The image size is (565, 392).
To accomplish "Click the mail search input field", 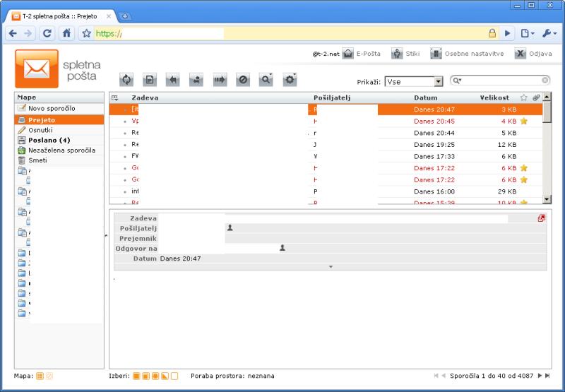I will point(503,81).
